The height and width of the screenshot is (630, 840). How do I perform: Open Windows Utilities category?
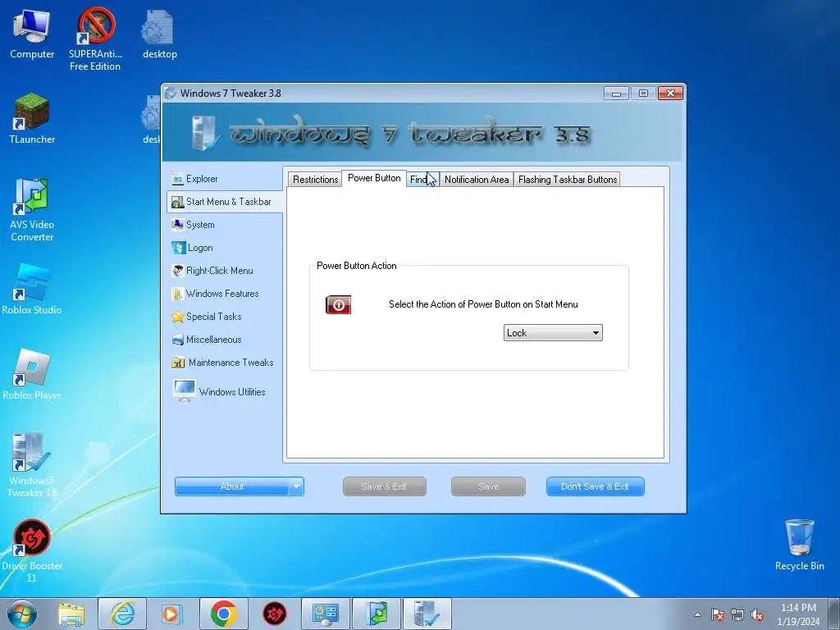[219, 391]
